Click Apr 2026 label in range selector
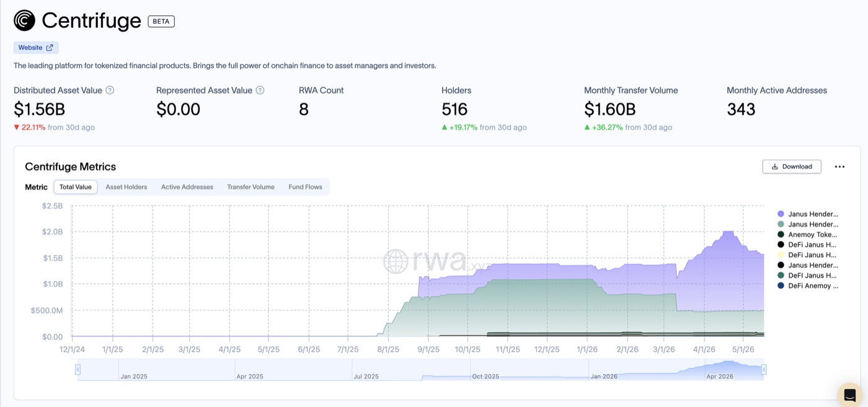This screenshot has width=868, height=407. point(720,376)
